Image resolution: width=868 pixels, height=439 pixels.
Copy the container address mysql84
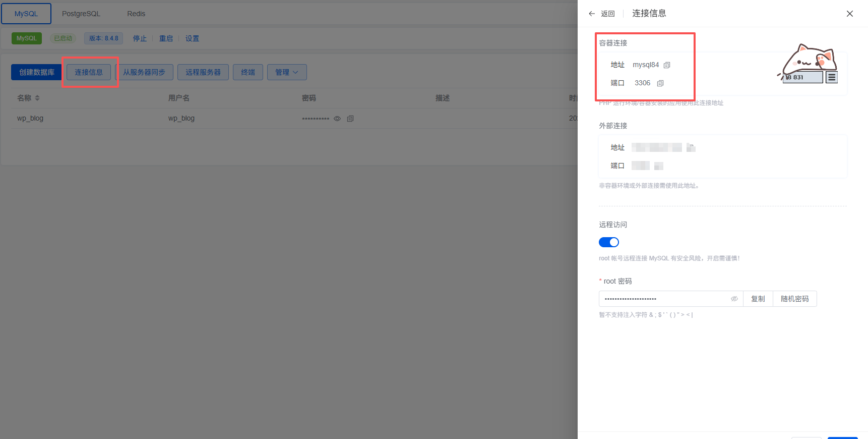[x=667, y=65]
